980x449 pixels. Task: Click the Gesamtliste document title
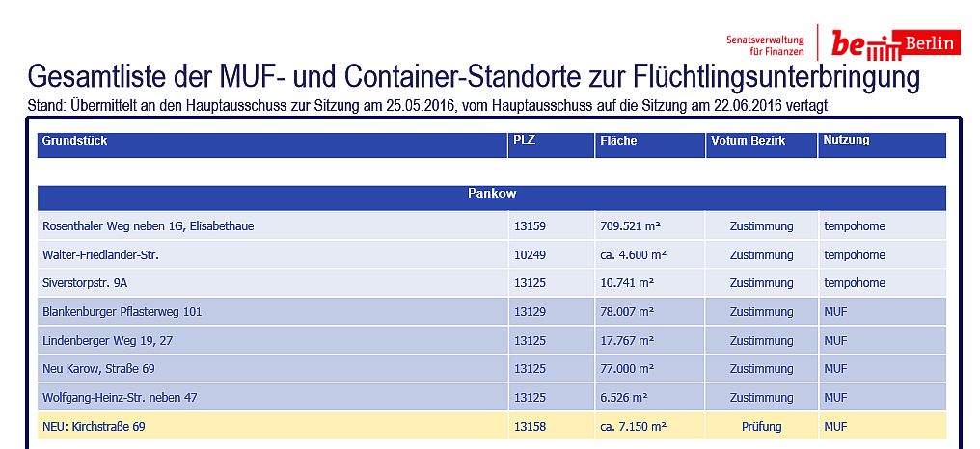click(x=474, y=78)
